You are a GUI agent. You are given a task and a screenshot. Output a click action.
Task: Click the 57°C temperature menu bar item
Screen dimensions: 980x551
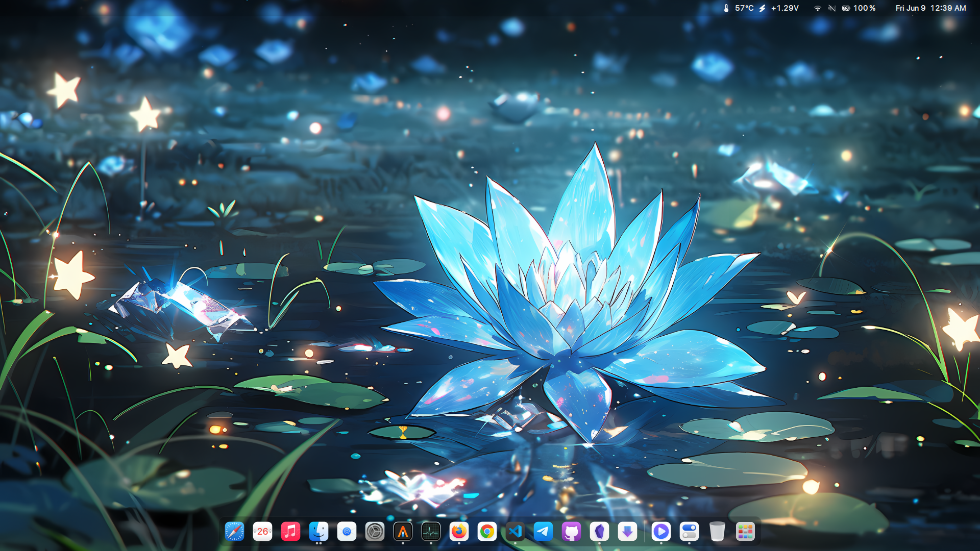pyautogui.click(x=739, y=8)
